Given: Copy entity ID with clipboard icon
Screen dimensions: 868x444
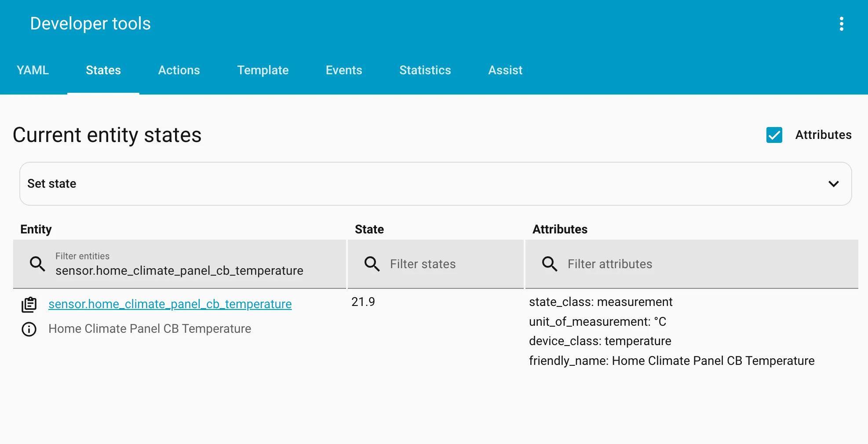Looking at the screenshot, I should (29, 305).
